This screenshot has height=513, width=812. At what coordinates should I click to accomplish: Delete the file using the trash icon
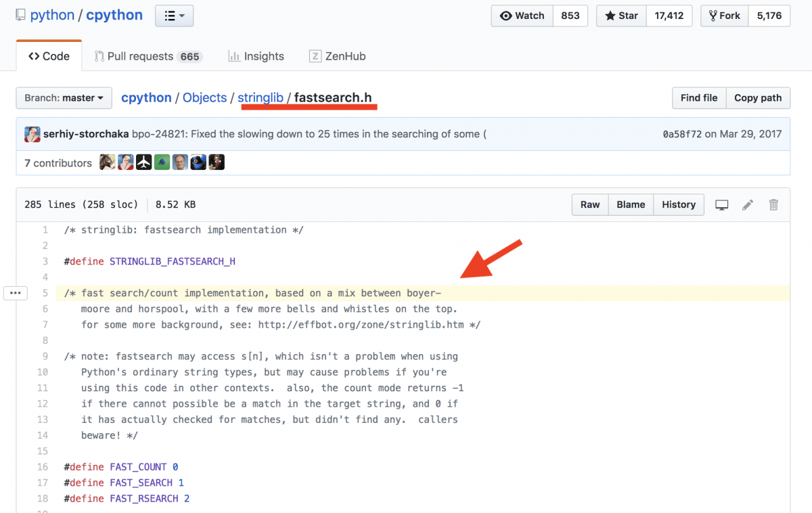coord(773,204)
